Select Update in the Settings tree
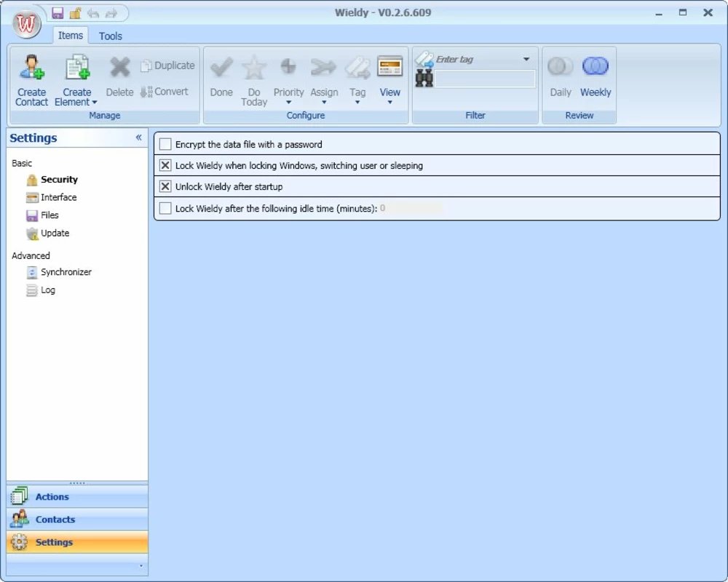 (55, 233)
